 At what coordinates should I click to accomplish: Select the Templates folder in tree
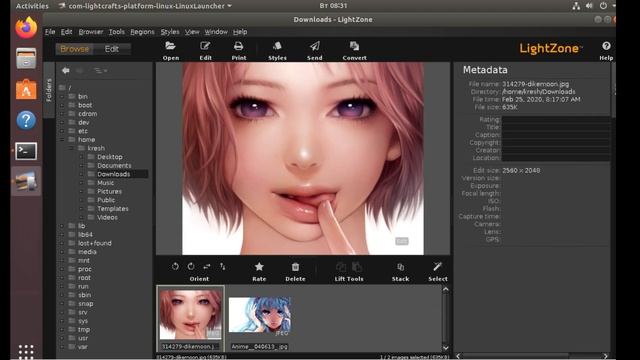coord(113,209)
